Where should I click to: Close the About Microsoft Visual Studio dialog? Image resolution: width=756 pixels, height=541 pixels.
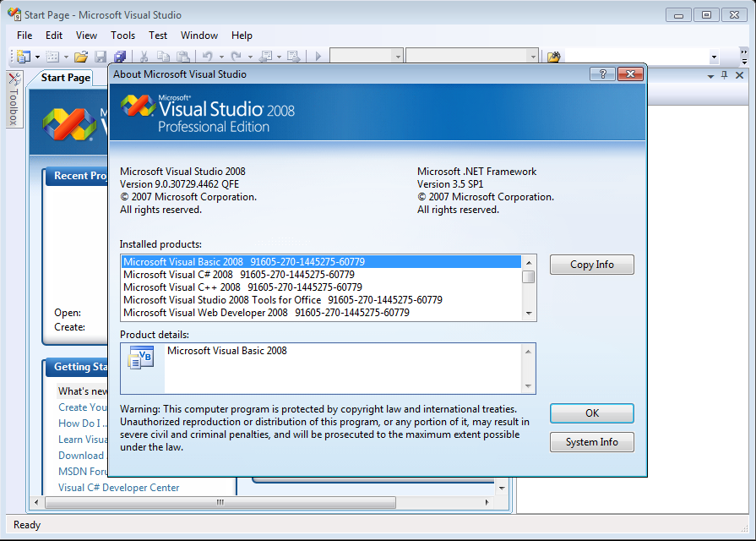pos(630,74)
